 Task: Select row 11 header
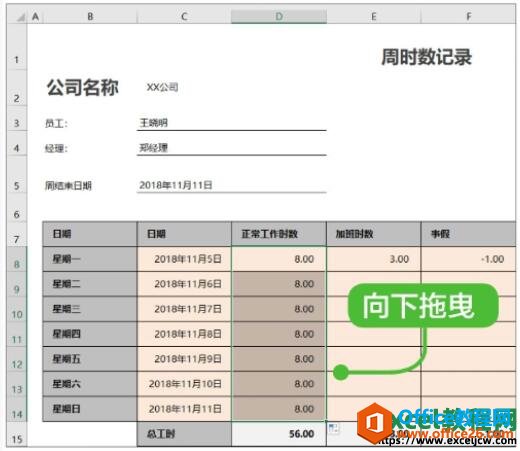click(x=17, y=334)
